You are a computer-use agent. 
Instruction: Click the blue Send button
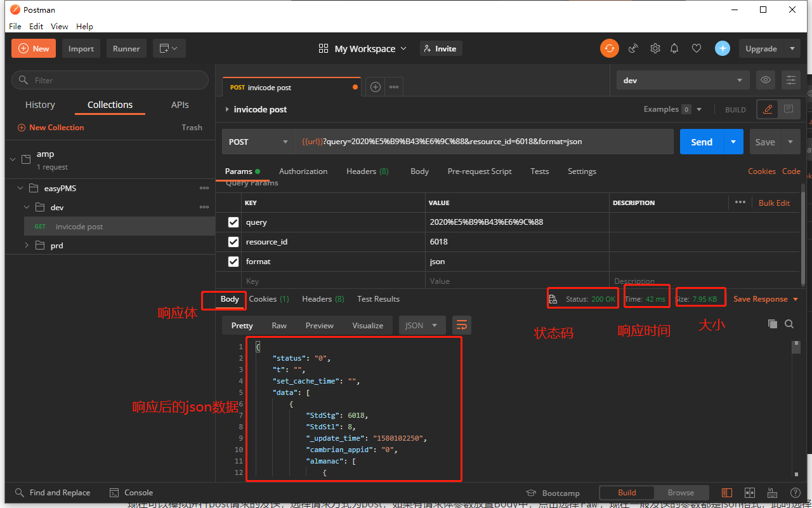(701, 142)
